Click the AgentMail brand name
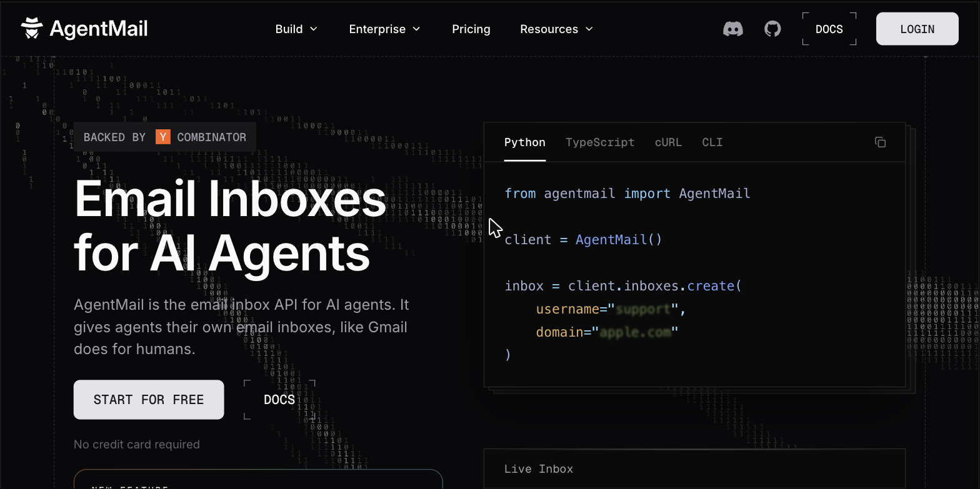Screen dimensions: 980x489 pos(99,29)
